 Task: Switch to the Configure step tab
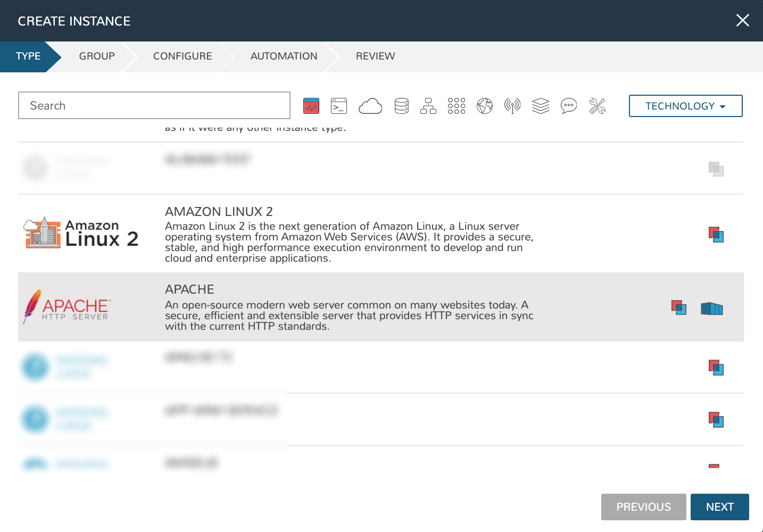pos(183,56)
